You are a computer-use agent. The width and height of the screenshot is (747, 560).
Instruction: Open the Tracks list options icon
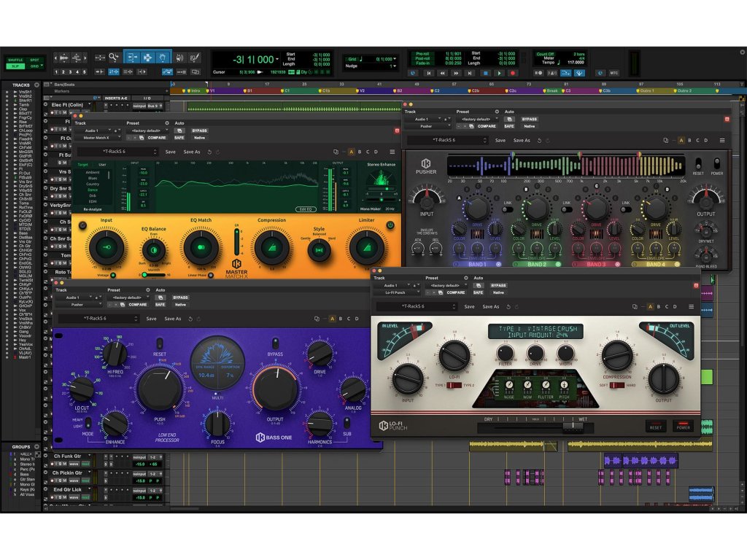[x=36, y=85]
